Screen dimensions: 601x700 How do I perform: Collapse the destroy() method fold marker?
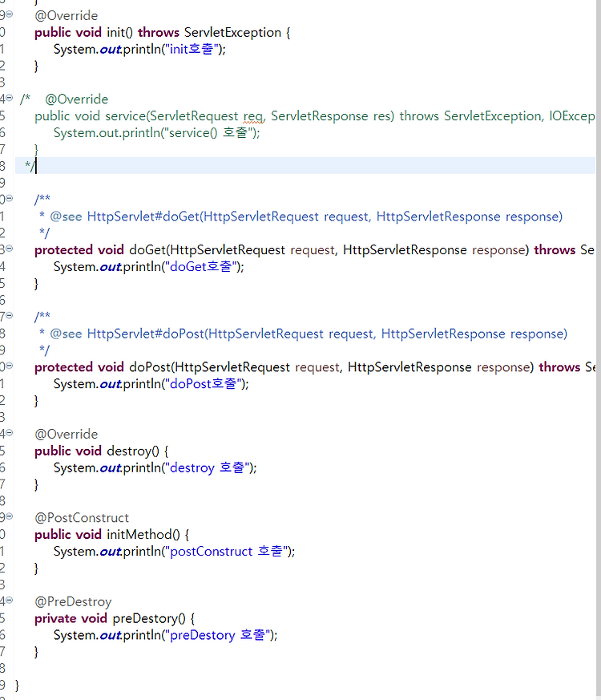(x=10, y=433)
